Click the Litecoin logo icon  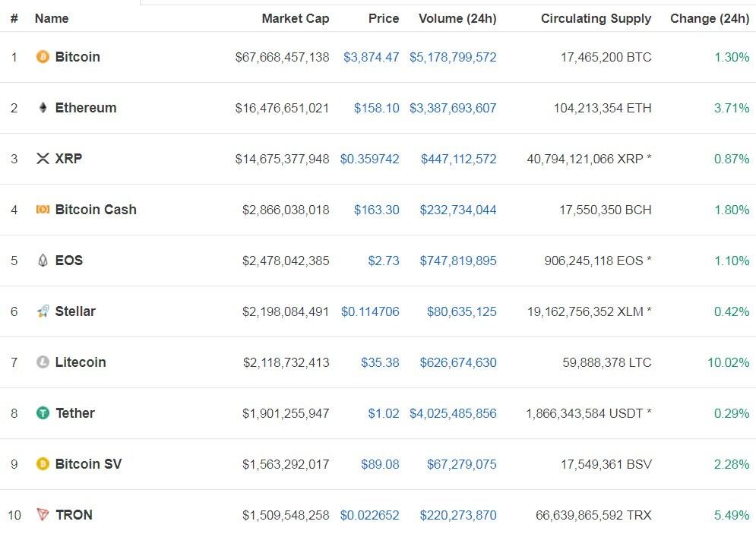pyautogui.click(x=43, y=362)
